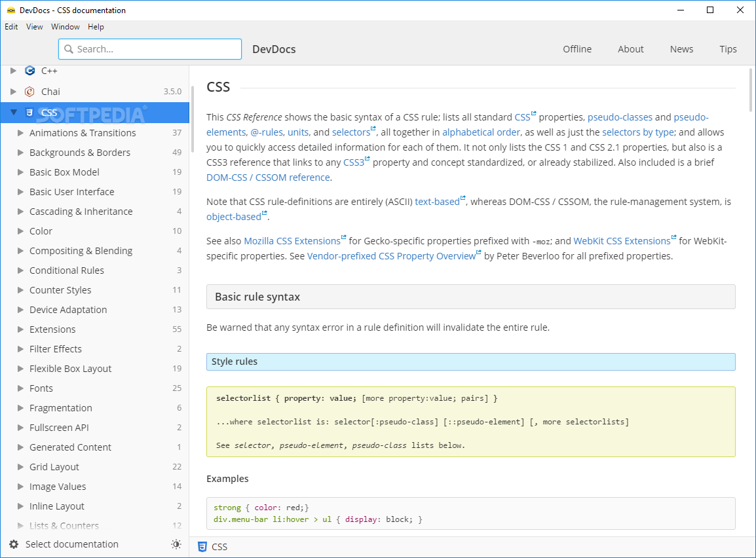Follow the alphabetical order link

[481, 132]
